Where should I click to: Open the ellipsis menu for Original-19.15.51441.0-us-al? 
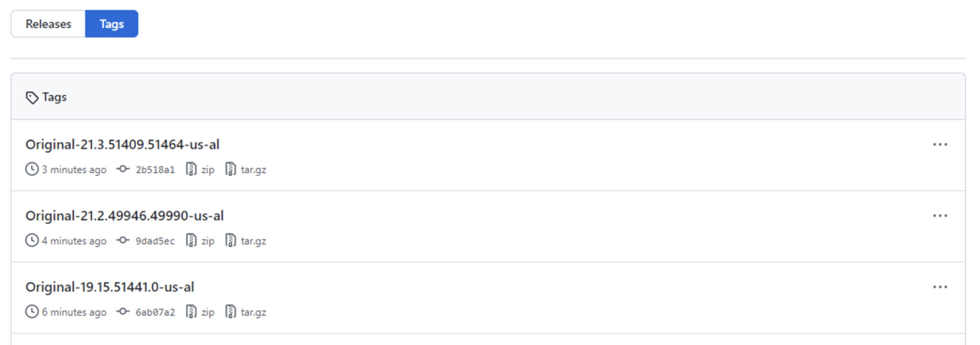[940, 287]
